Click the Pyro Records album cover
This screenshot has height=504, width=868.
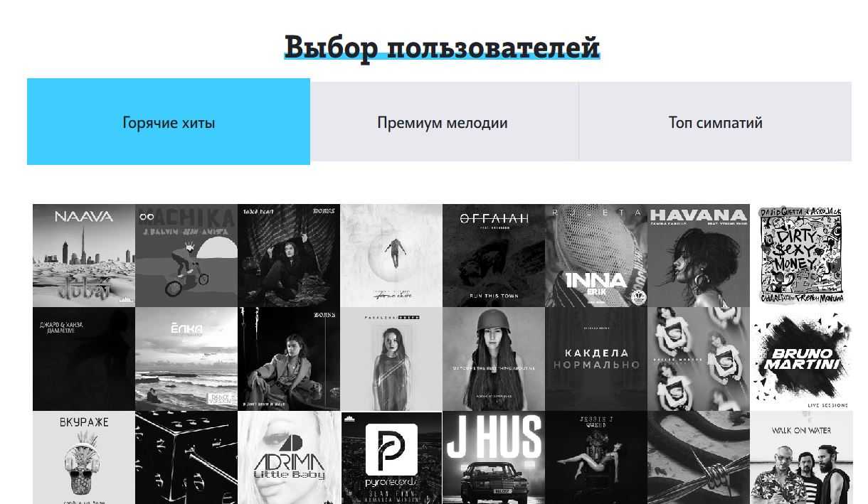(x=391, y=457)
